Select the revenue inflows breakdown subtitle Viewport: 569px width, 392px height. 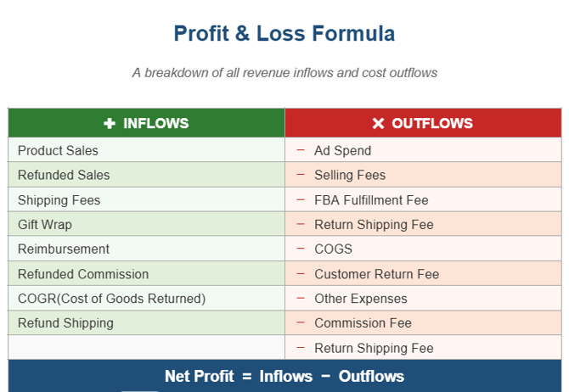(x=284, y=73)
